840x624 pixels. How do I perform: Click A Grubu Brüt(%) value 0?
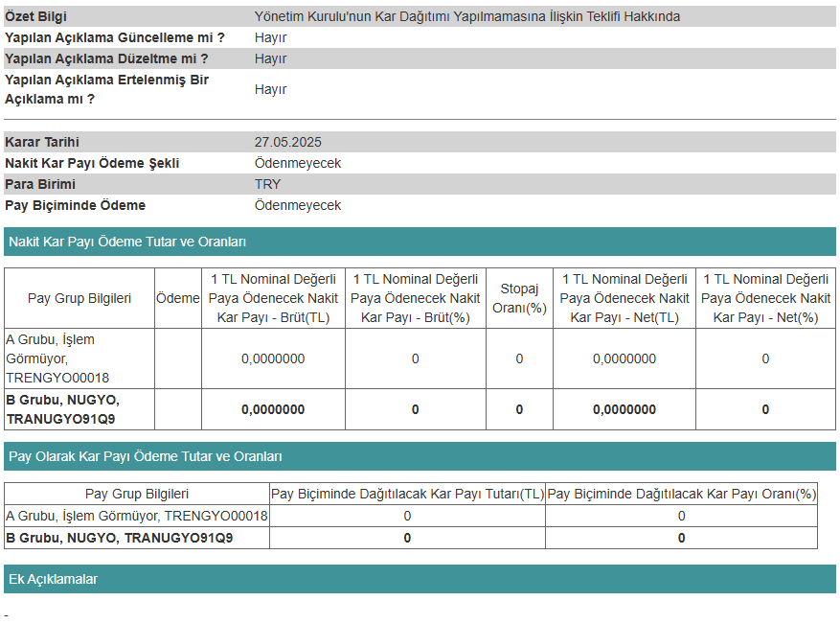[x=415, y=358]
